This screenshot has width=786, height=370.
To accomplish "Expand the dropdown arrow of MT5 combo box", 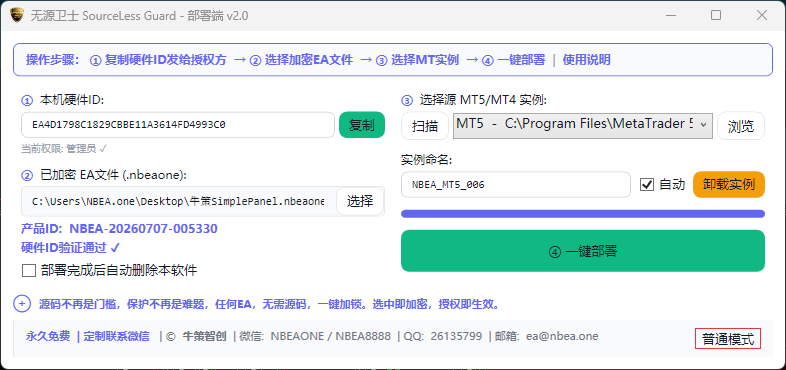I will click(x=703, y=125).
